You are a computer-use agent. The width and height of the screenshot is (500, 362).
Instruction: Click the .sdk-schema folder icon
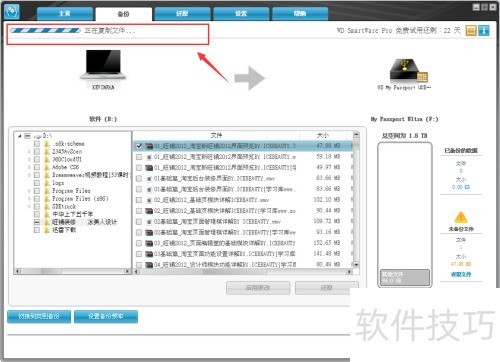pyautogui.click(x=47, y=144)
